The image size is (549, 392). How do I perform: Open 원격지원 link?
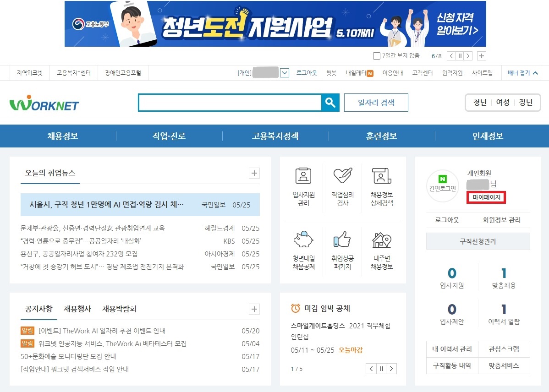pos(452,73)
